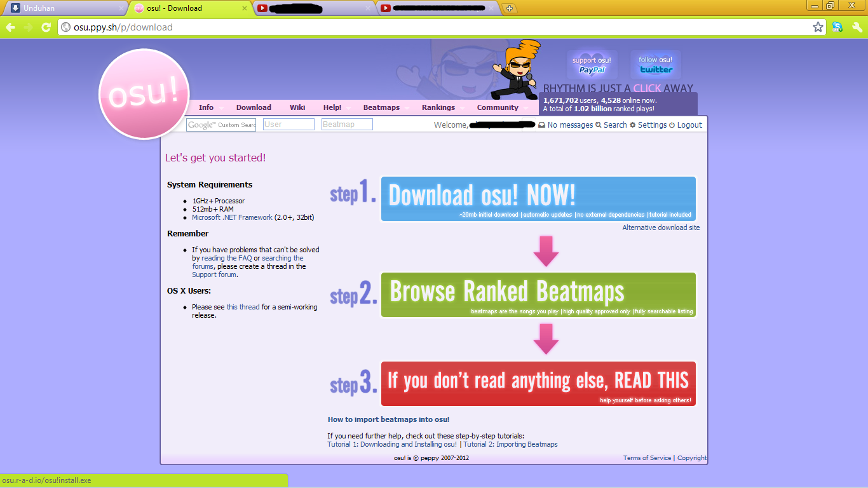
Task: Click the Let's get you started! heading
Action: pyautogui.click(x=215, y=158)
